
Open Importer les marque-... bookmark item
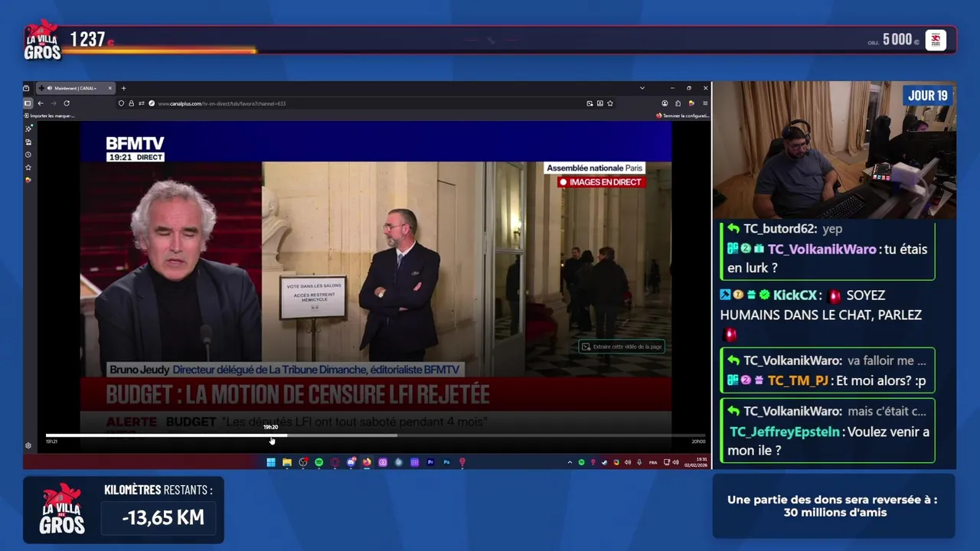tap(50, 116)
